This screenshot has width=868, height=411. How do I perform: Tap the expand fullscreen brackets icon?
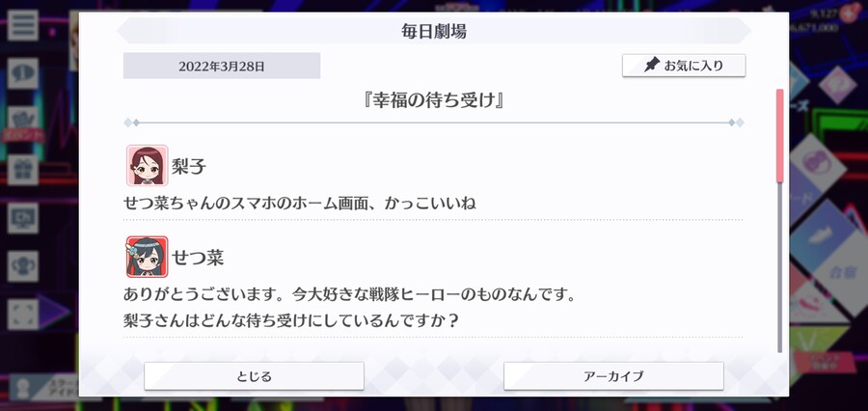[23, 315]
